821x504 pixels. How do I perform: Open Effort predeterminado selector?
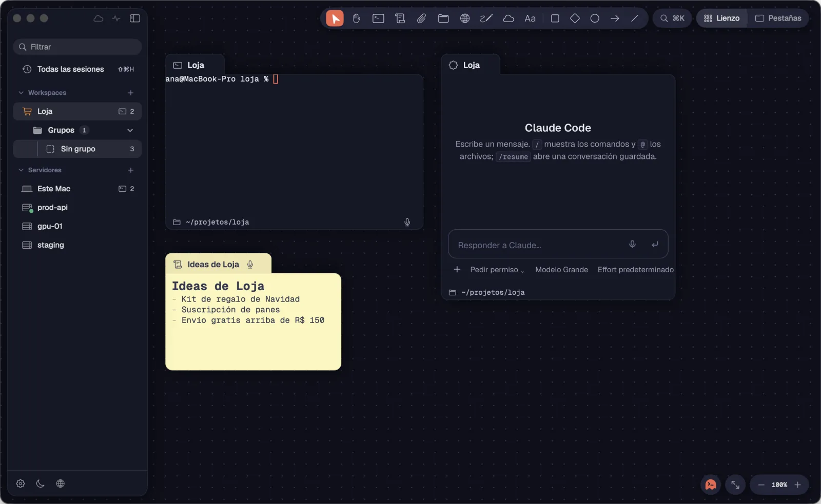point(635,270)
